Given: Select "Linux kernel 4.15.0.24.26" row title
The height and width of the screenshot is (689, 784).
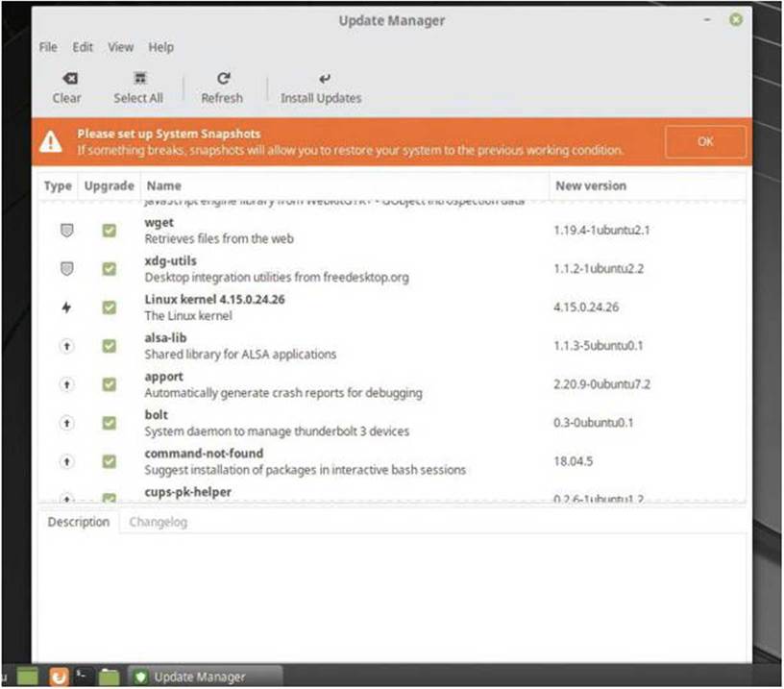Looking at the screenshot, I should (x=214, y=300).
